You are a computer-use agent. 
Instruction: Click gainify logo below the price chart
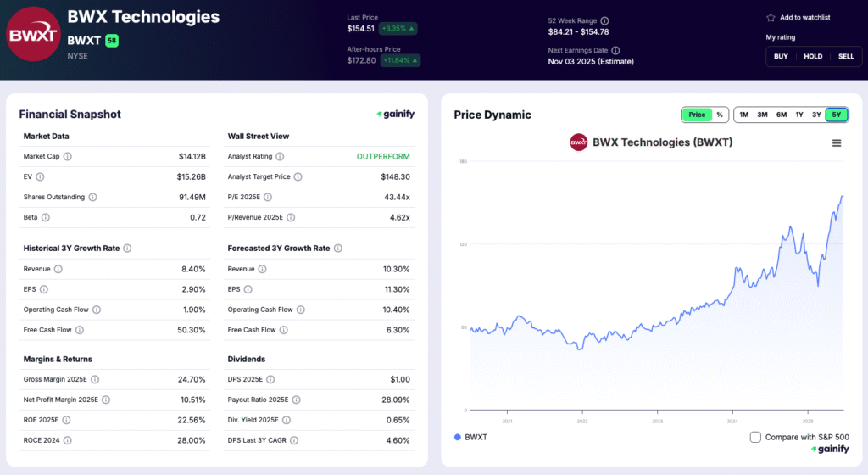[830, 449]
